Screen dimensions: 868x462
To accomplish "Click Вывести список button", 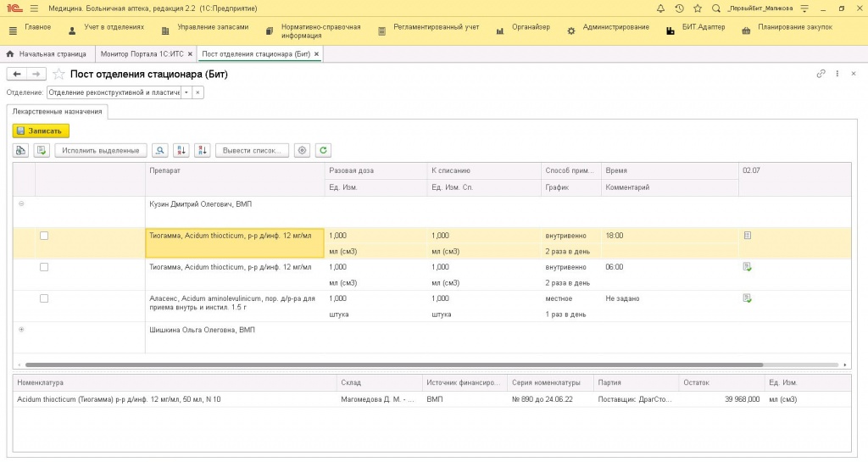I will pyautogui.click(x=252, y=150).
